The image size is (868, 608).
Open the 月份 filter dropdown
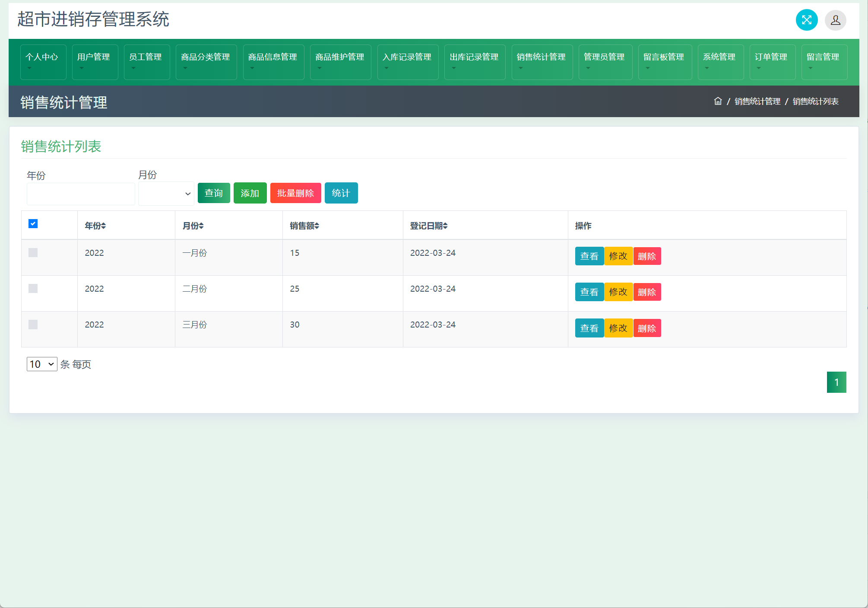166,194
